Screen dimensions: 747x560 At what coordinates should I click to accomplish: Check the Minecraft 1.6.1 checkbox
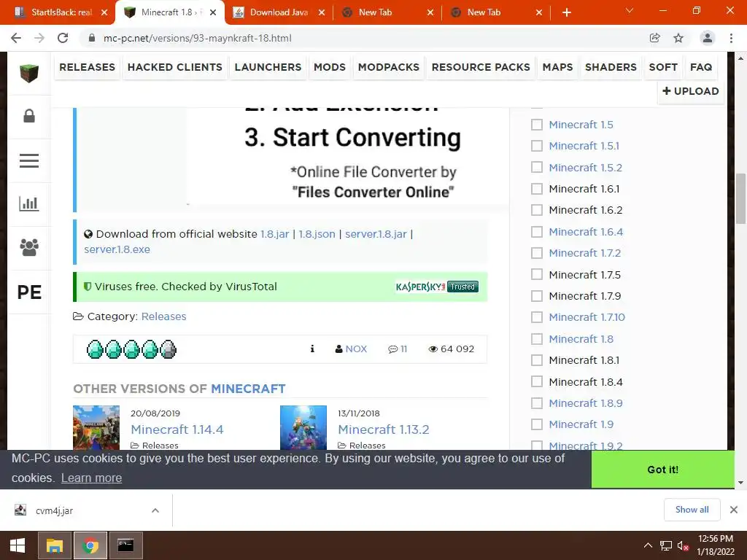537,189
